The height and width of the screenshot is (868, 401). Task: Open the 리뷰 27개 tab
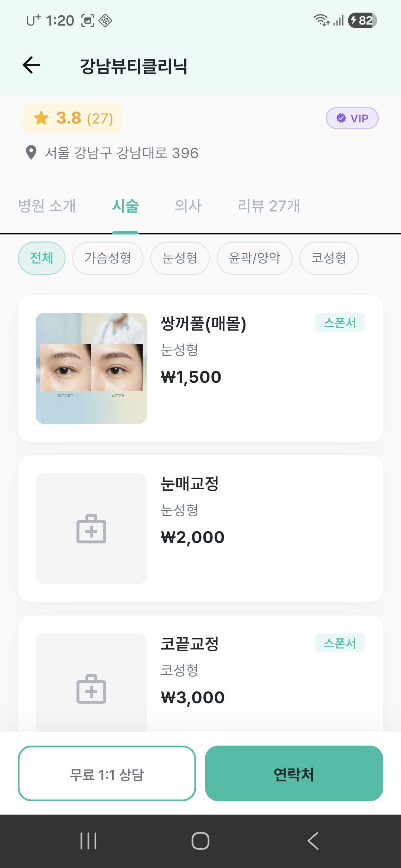pyautogui.click(x=269, y=206)
